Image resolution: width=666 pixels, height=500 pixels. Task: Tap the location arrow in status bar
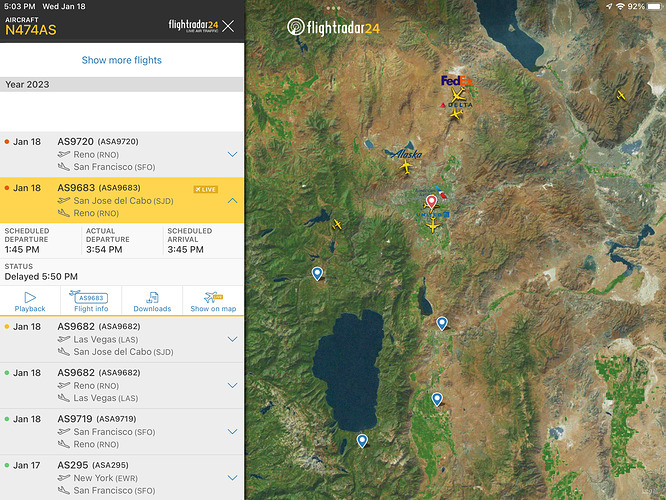coord(609,6)
